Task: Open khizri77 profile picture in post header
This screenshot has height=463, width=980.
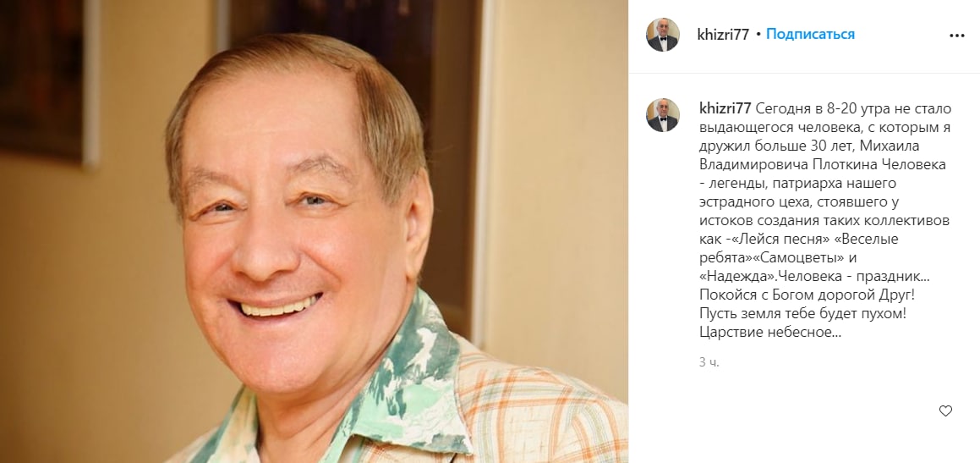Action: [663, 35]
